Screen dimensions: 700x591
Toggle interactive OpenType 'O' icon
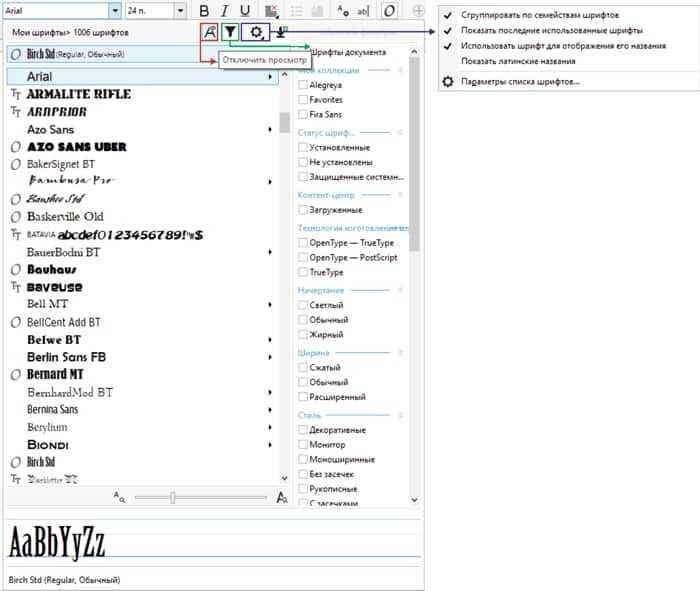coord(389,10)
